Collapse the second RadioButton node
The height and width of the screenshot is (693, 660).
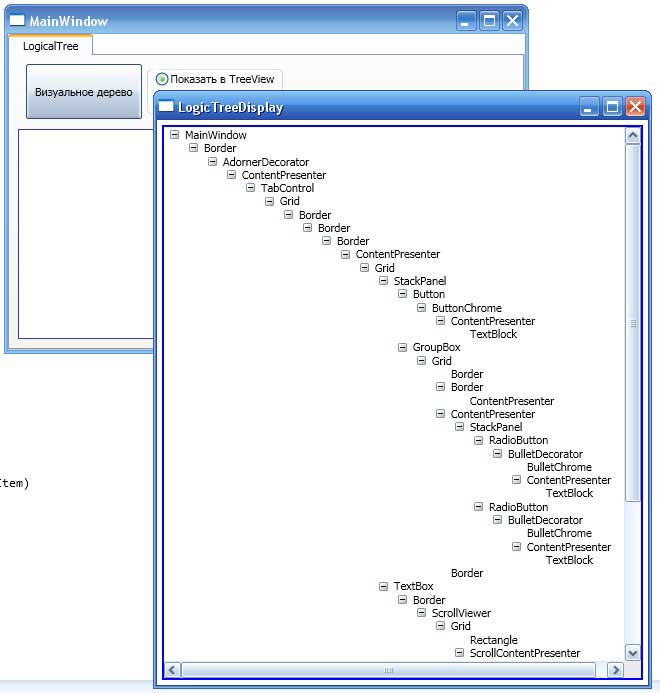coord(478,506)
